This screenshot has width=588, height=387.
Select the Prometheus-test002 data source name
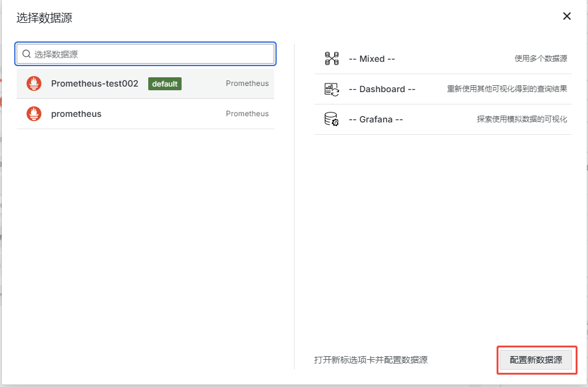tap(94, 83)
